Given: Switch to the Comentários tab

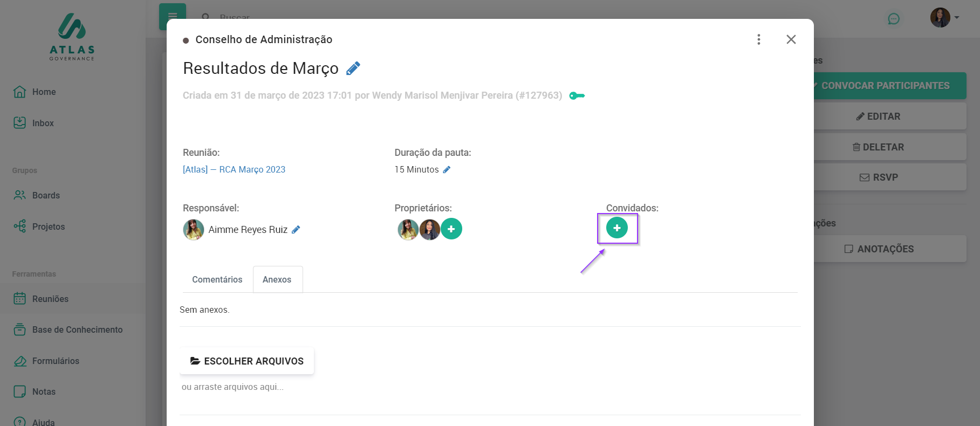Looking at the screenshot, I should pos(217,279).
